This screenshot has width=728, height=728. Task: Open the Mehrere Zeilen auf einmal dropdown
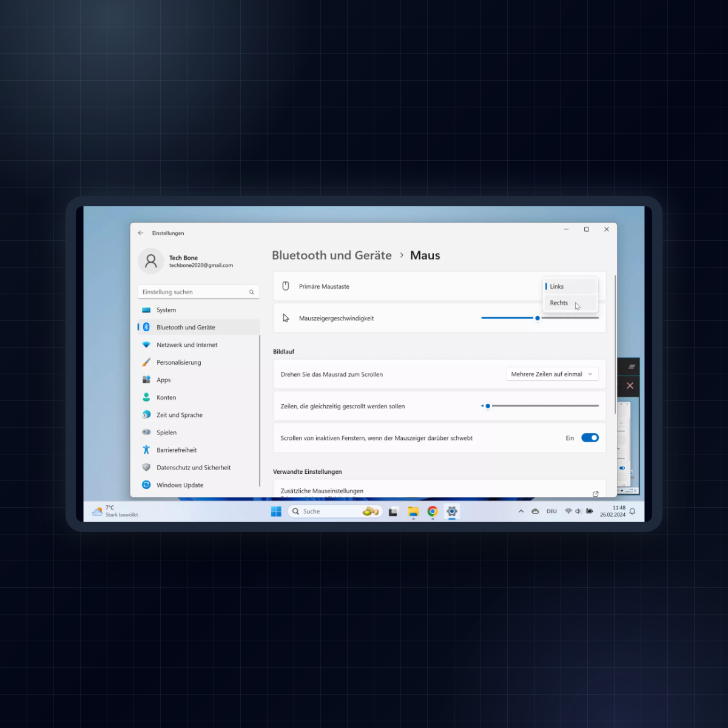point(552,374)
